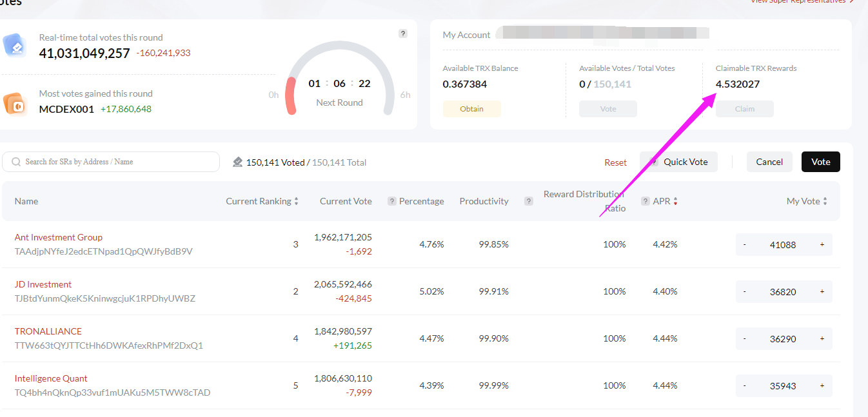Image resolution: width=868 pixels, height=417 pixels.
Task: Sort by My Vote using its arrows
Action: point(825,201)
